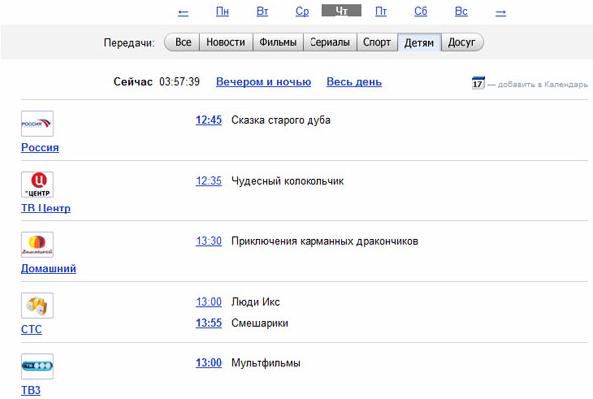This screenshot has width=593, height=399.
Task: Open the СТС channel link
Action: tap(31, 329)
